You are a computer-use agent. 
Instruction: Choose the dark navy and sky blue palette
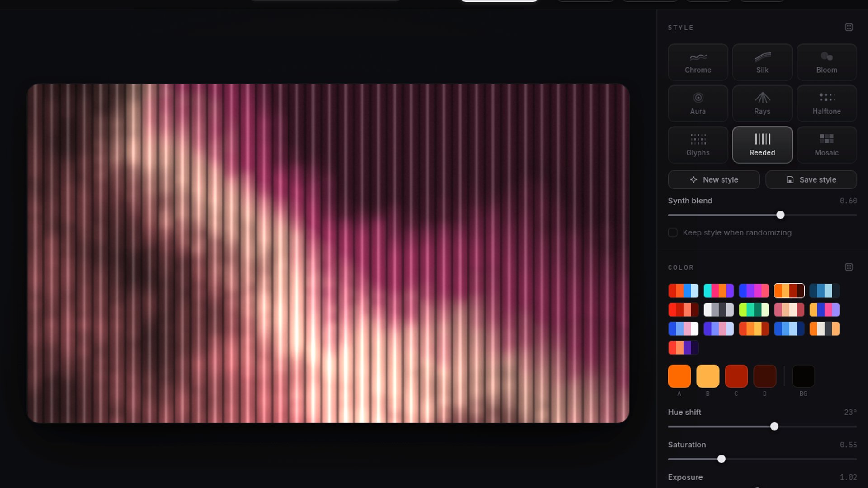click(x=824, y=291)
